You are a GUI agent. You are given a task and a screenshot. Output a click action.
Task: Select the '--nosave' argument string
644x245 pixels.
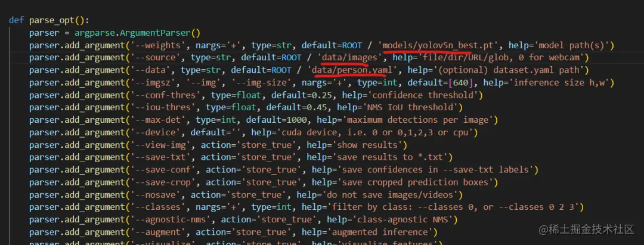156,194
